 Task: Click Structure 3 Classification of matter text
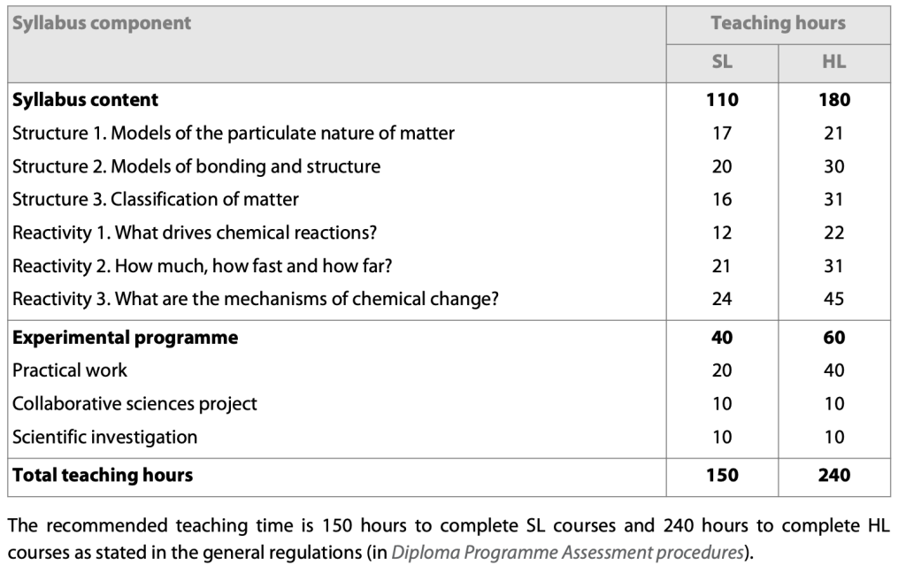156,200
